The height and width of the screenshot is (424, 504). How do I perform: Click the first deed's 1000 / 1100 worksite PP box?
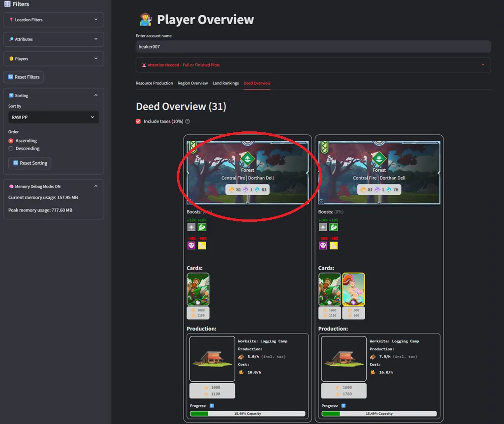[x=212, y=391]
